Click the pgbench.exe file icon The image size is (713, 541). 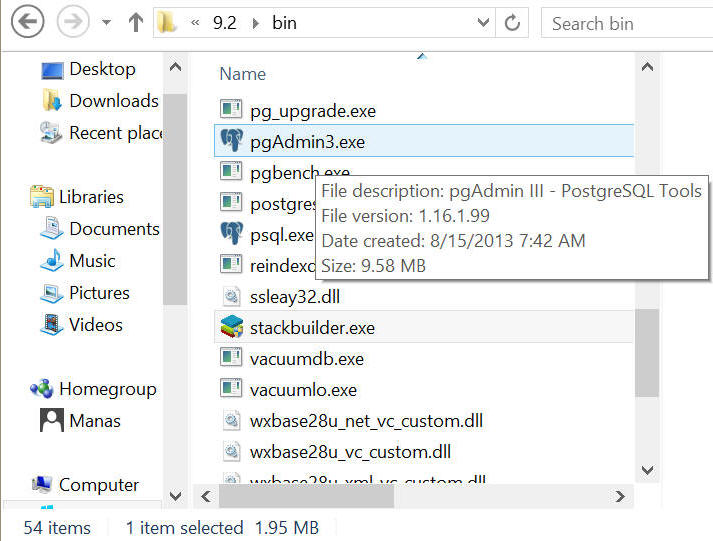[x=231, y=171]
